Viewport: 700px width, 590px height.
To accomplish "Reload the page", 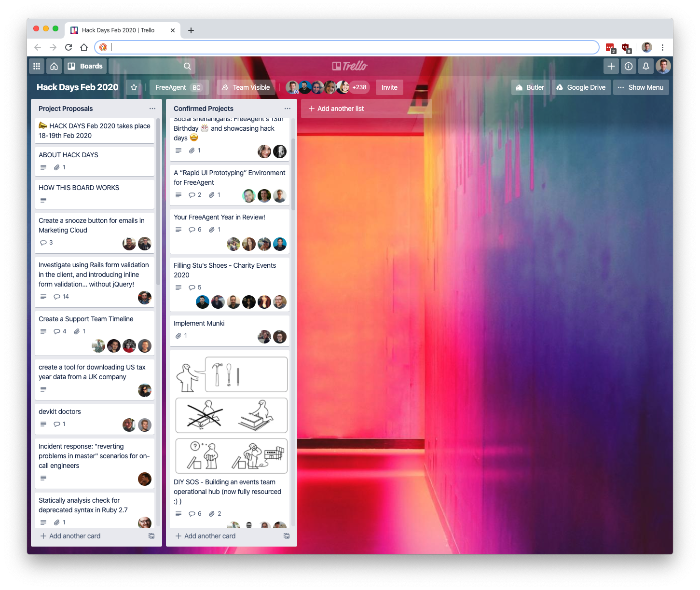I will (69, 47).
